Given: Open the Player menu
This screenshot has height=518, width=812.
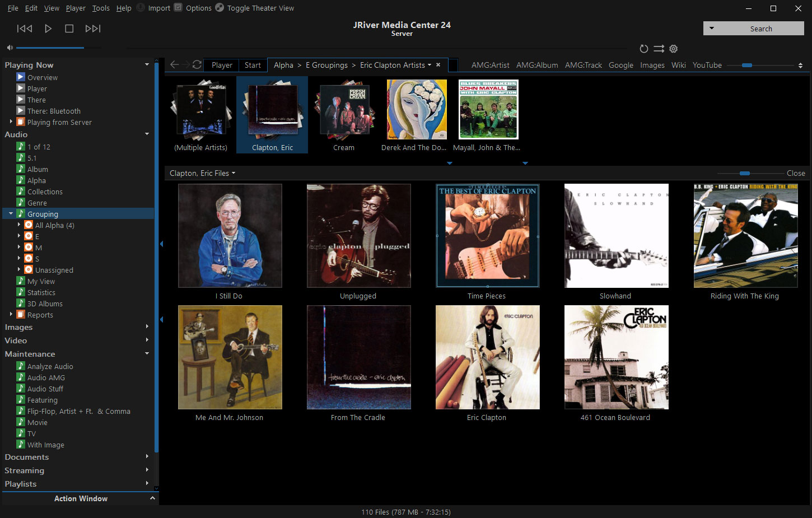Looking at the screenshot, I should click(x=76, y=8).
